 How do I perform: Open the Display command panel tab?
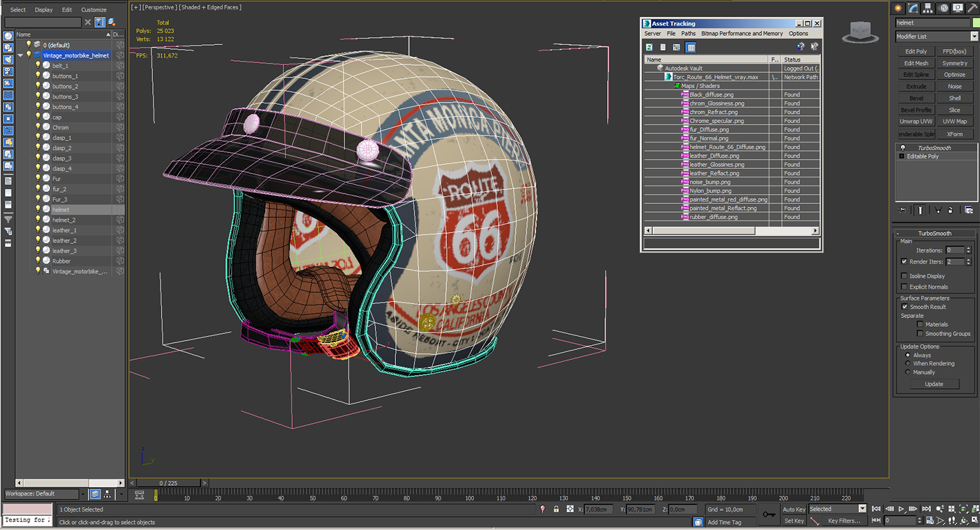coord(958,8)
